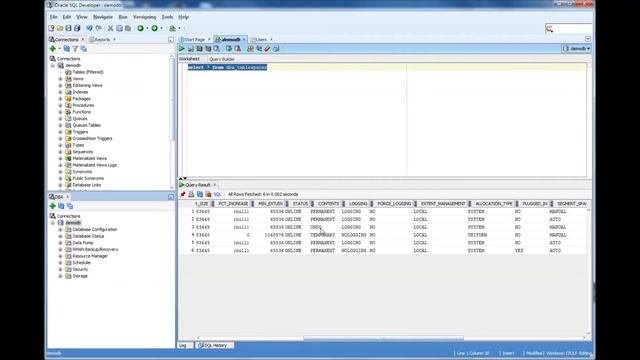
Task: Run the statement with the green play icon
Action: click(x=182, y=49)
